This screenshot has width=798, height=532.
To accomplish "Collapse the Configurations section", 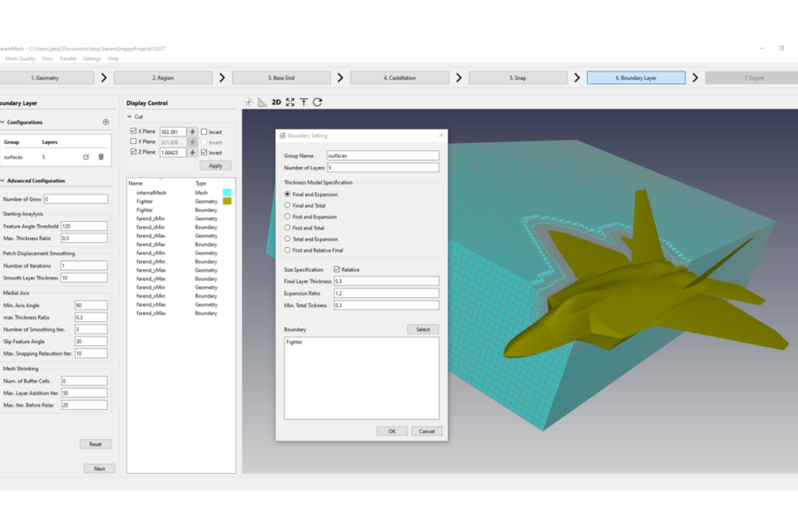I will pyautogui.click(x=2, y=122).
